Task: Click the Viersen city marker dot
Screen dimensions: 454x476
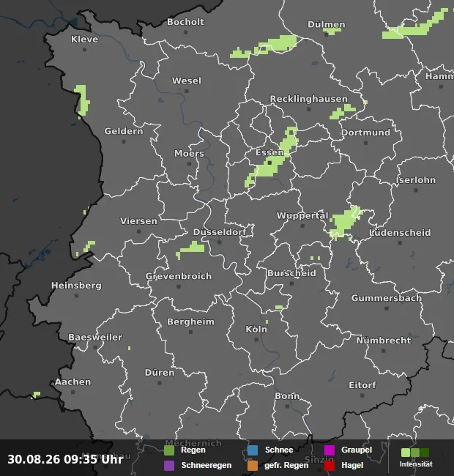Action: click(138, 231)
